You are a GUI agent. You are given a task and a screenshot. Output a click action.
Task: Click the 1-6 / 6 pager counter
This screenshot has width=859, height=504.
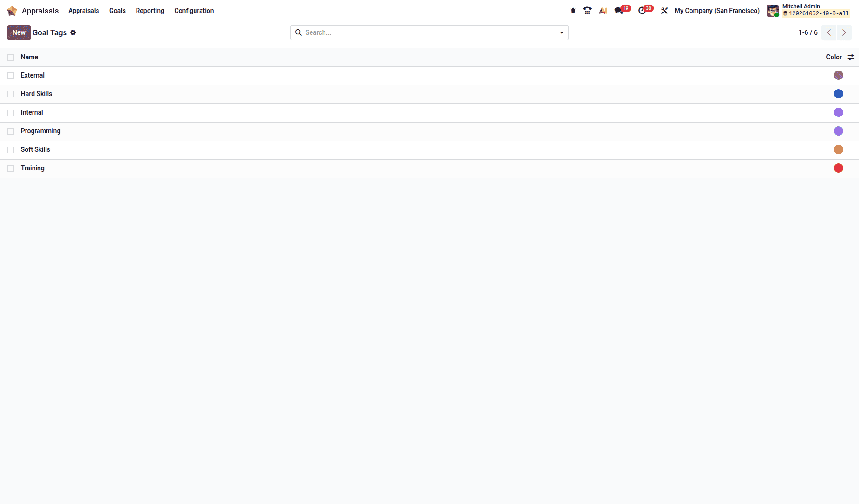point(808,32)
